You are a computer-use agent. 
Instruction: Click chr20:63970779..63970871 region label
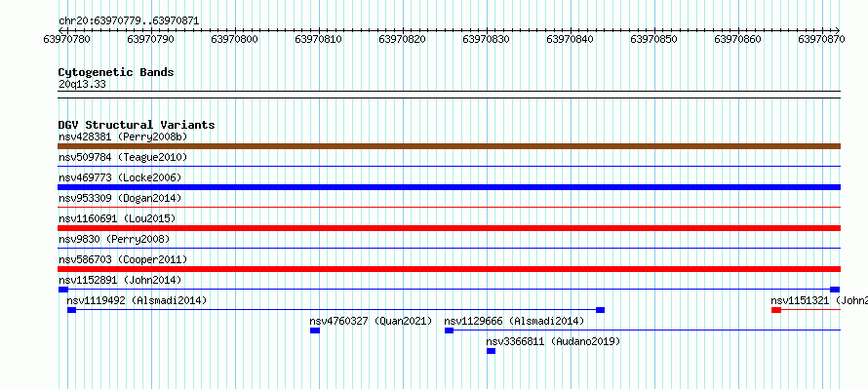tap(129, 21)
